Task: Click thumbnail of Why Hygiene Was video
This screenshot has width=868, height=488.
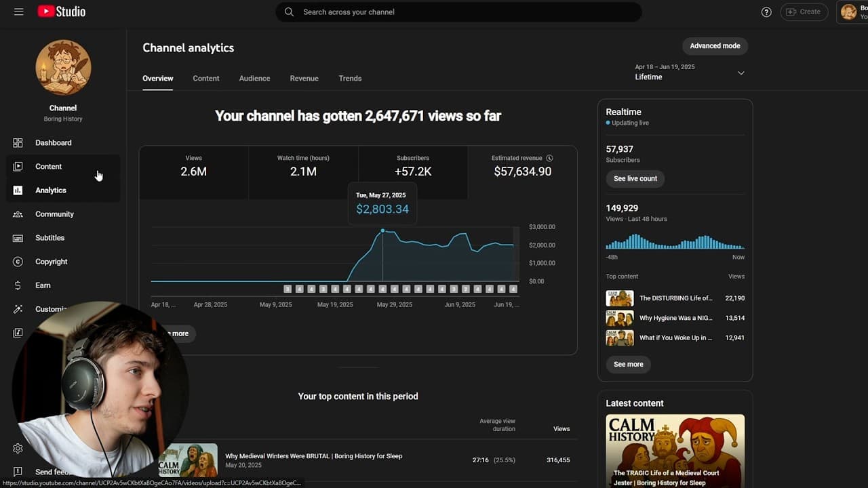Action: tap(620, 318)
